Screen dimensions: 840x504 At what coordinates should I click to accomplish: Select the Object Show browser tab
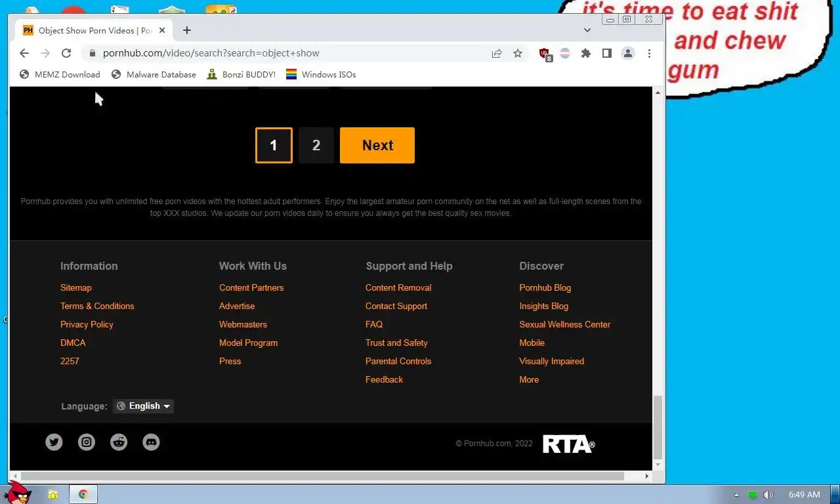tap(95, 30)
